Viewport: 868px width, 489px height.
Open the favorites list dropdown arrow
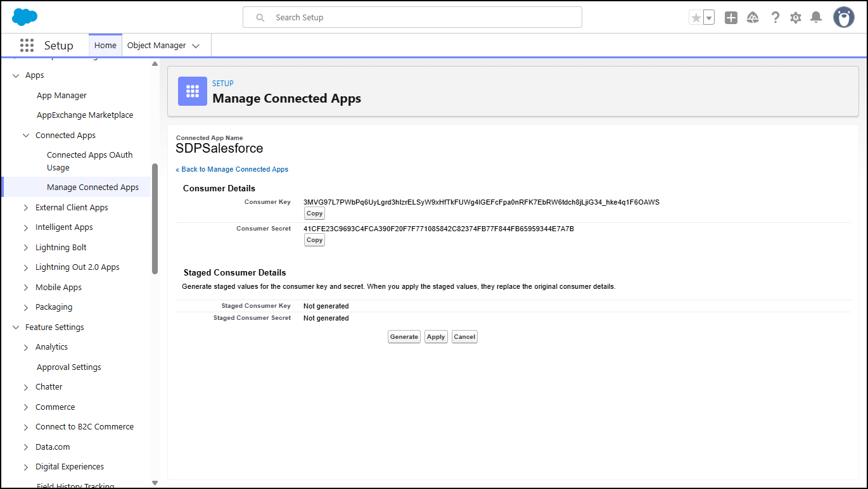pos(709,18)
